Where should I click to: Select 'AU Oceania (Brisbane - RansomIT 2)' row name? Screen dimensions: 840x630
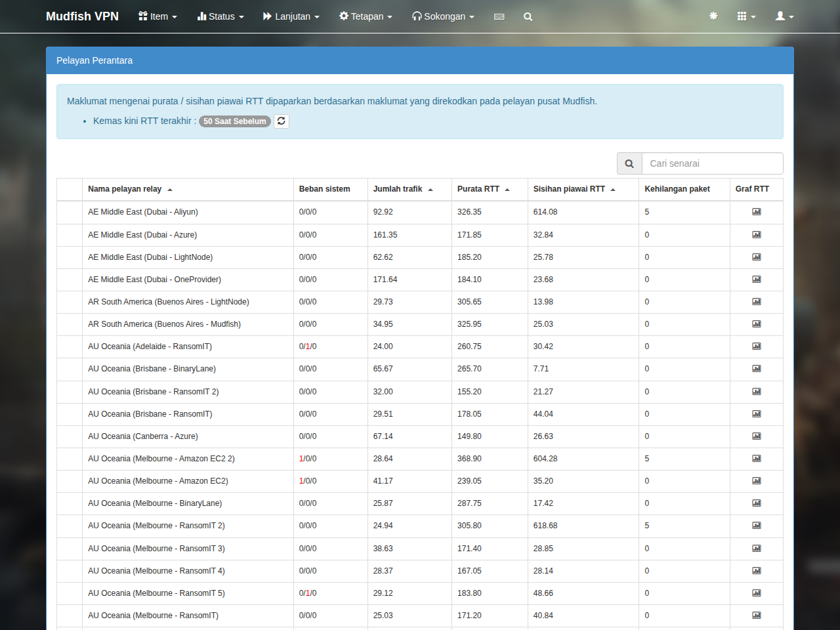point(154,392)
